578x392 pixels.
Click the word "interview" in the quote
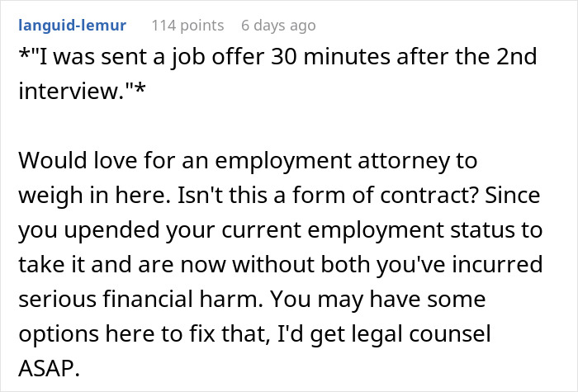61,88
